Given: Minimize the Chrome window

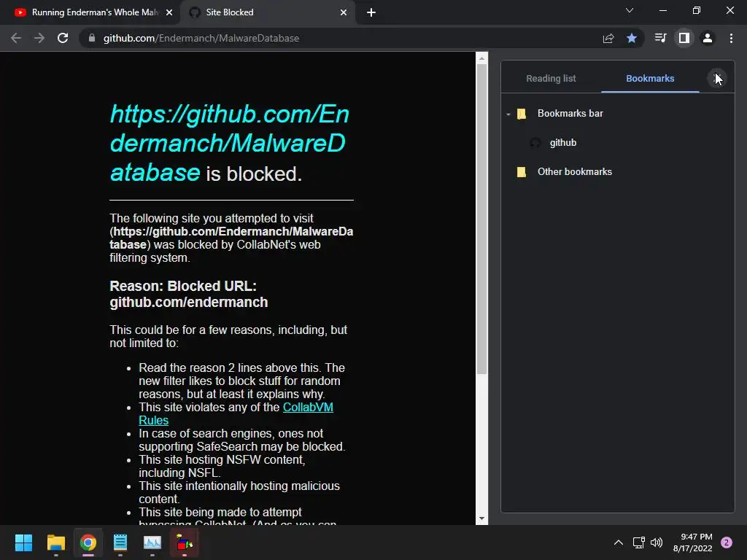Looking at the screenshot, I should [662, 10].
